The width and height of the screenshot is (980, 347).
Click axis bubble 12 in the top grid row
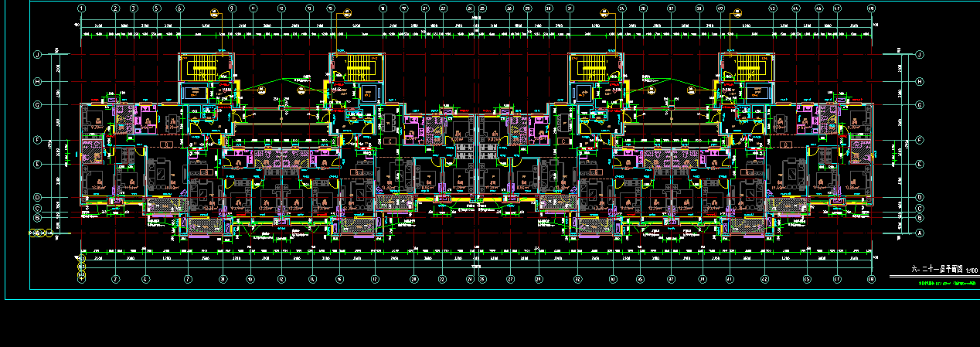tap(281, 8)
